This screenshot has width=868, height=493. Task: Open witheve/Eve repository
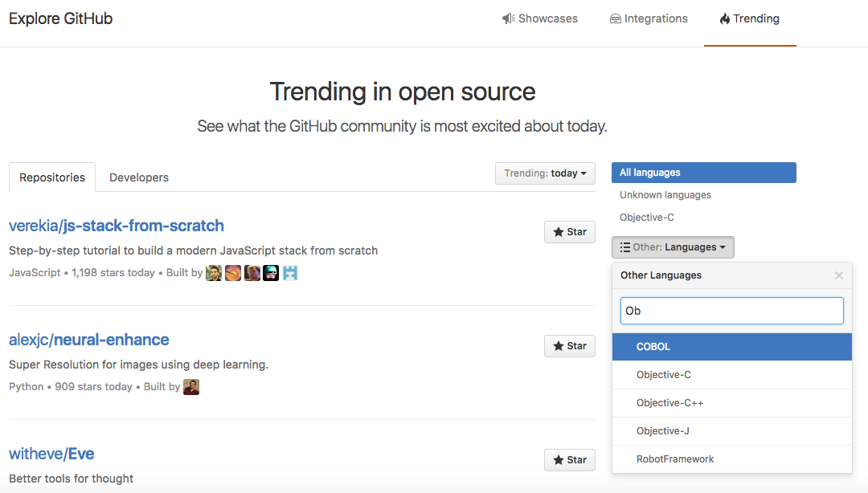(x=51, y=454)
